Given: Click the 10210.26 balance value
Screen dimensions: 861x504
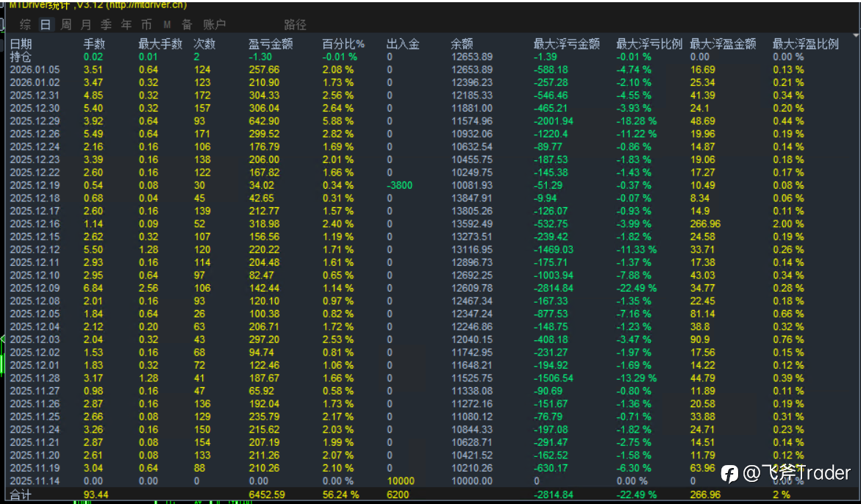Looking at the screenshot, I should [472, 468].
